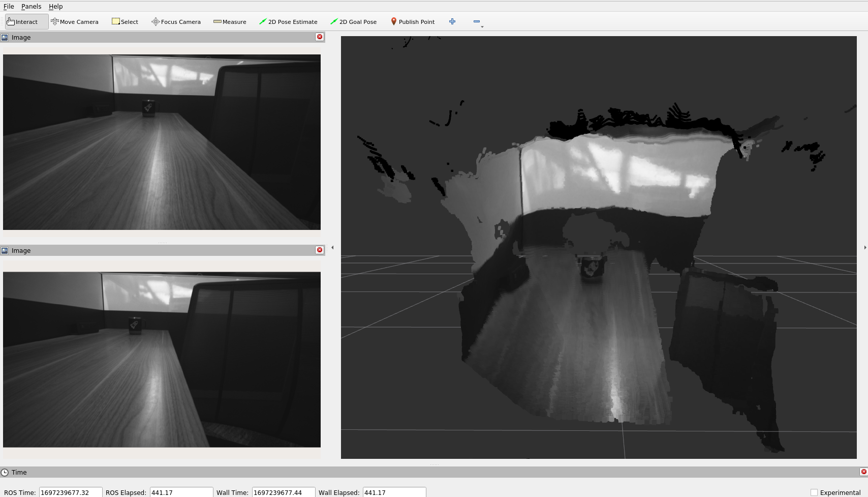Activate 2D Pose Estimate tool

click(288, 22)
